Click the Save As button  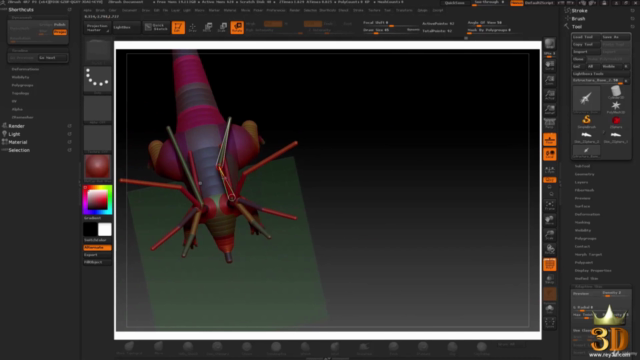click(616, 37)
